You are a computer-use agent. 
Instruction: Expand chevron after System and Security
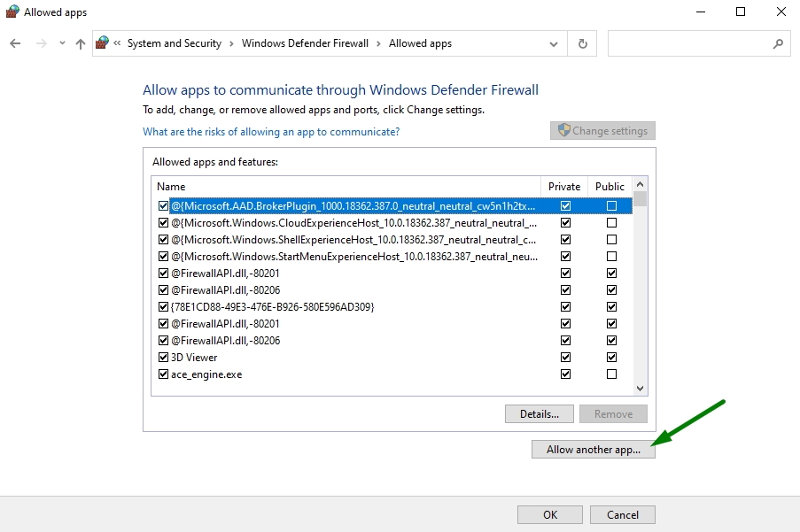pos(231,44)
